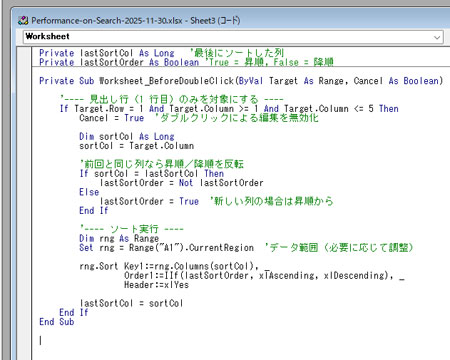Click the 'Order1:=IIf(lastSortOrder' line

tap(264, 276)
